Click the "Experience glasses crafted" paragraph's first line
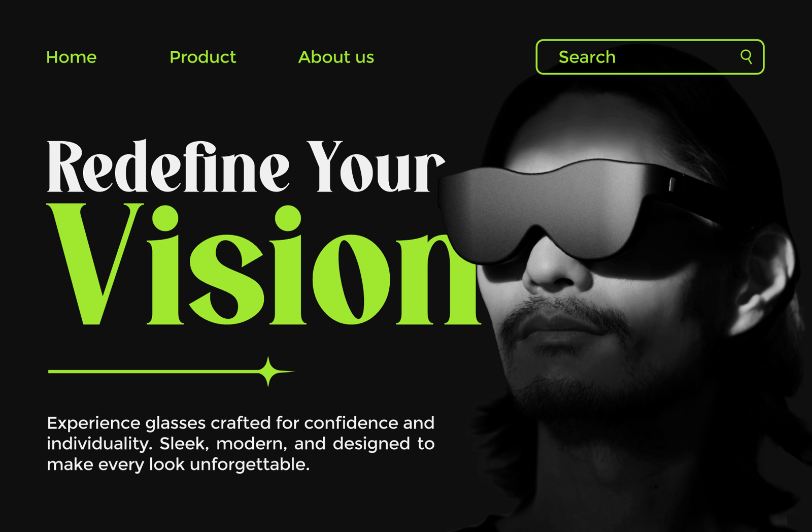 tap(241, 423)
